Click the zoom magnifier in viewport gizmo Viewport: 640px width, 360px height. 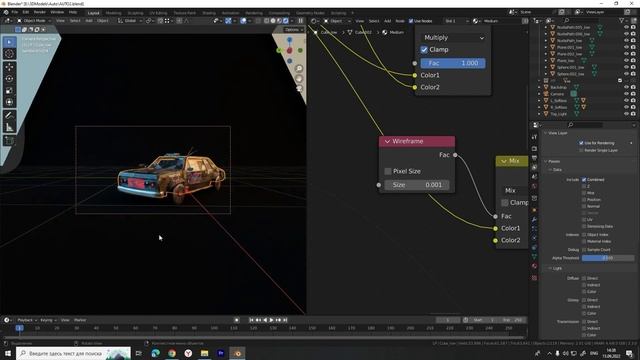299,68
